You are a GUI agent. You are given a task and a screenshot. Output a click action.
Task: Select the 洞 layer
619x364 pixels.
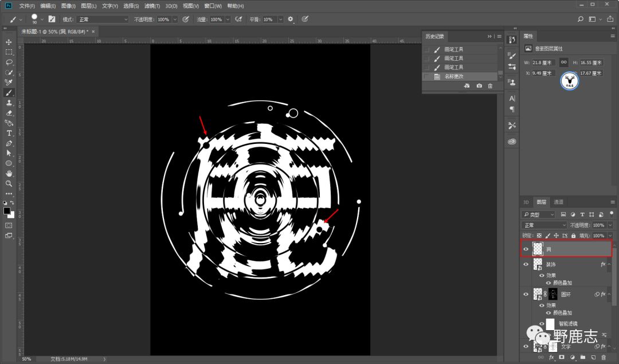click(566, 249)
